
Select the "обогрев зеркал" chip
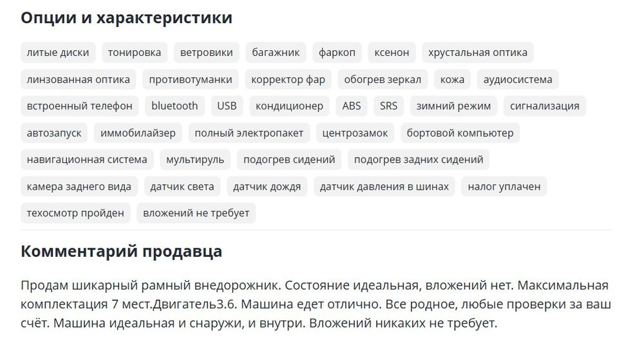click(x=383, y=80)
